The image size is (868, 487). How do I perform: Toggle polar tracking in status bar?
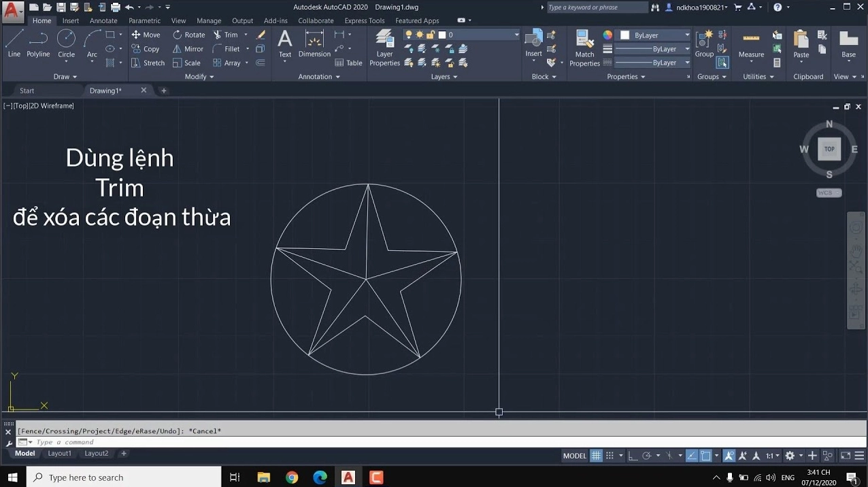click(x=647, y=456)
